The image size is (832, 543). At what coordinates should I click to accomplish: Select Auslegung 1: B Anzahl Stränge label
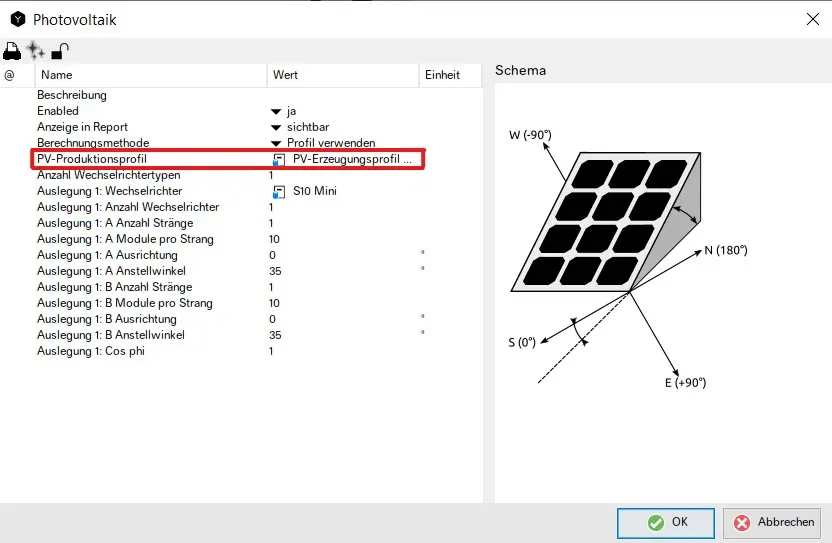115,287
